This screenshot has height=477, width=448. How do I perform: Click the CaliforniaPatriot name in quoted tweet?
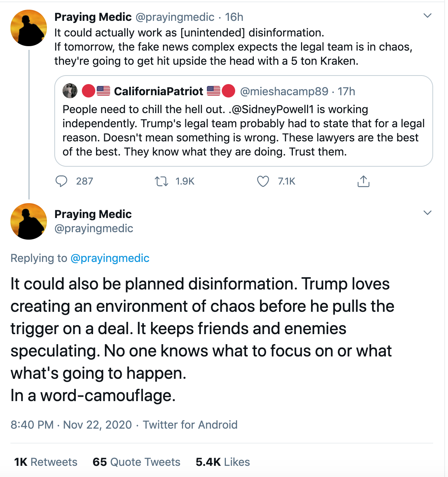coord(159,91)
